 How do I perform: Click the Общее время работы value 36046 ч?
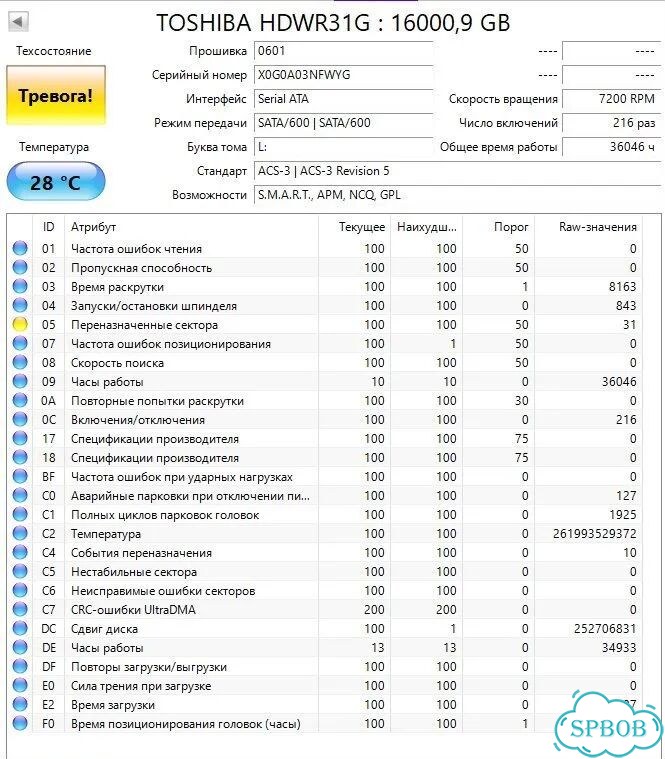point(611,147)
